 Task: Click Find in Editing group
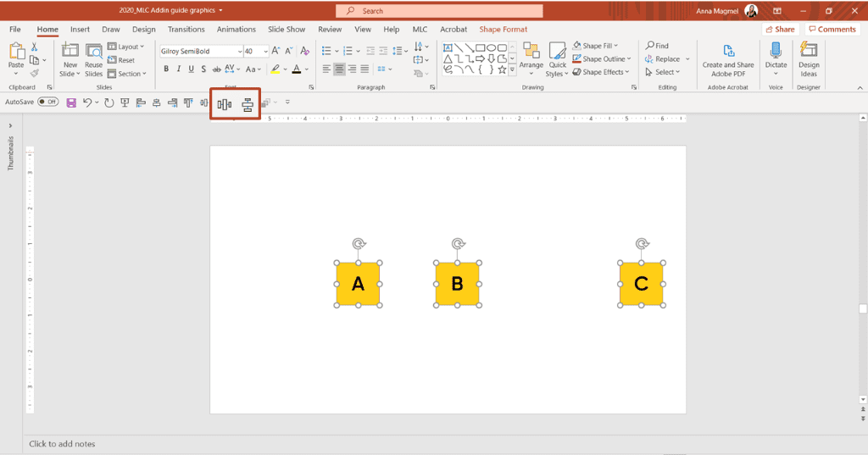point(657,46)
